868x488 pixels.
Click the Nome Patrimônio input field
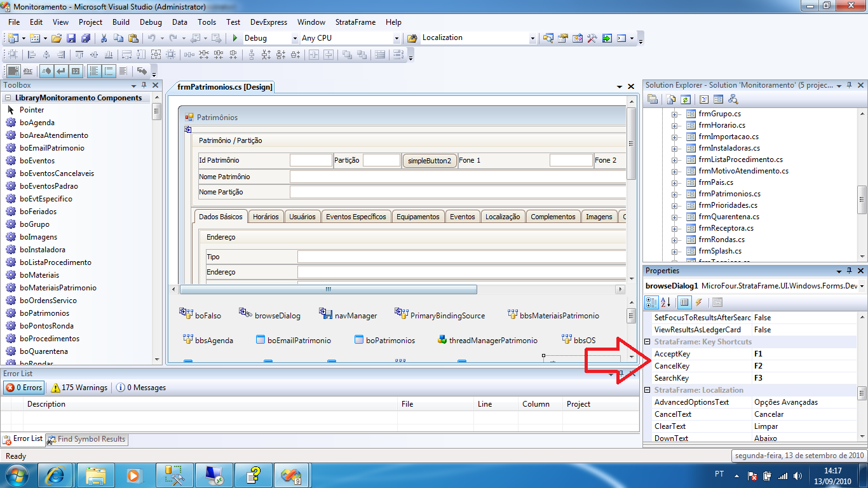click(x=458, y=177)
